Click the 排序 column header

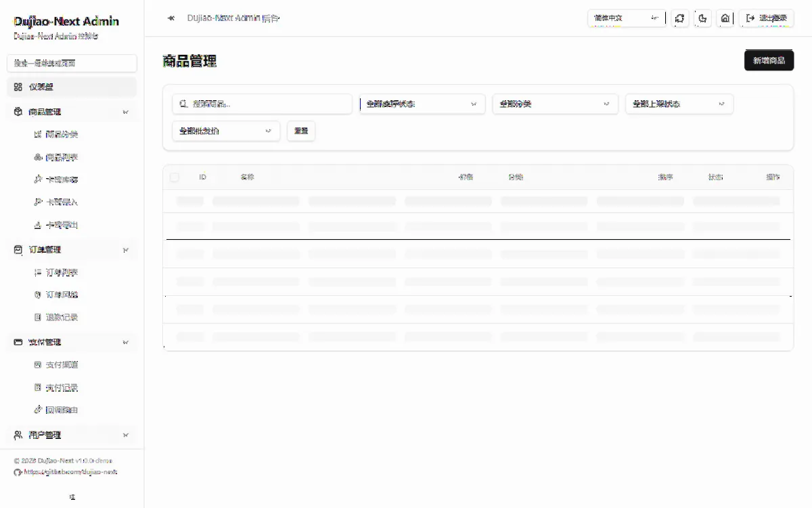coord(665,177)
